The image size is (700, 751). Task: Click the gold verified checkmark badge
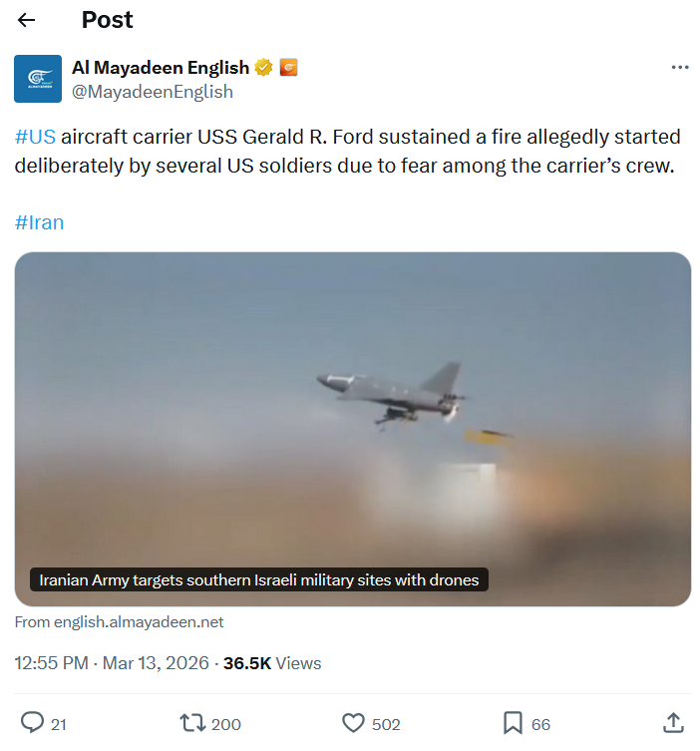[263, 68]
